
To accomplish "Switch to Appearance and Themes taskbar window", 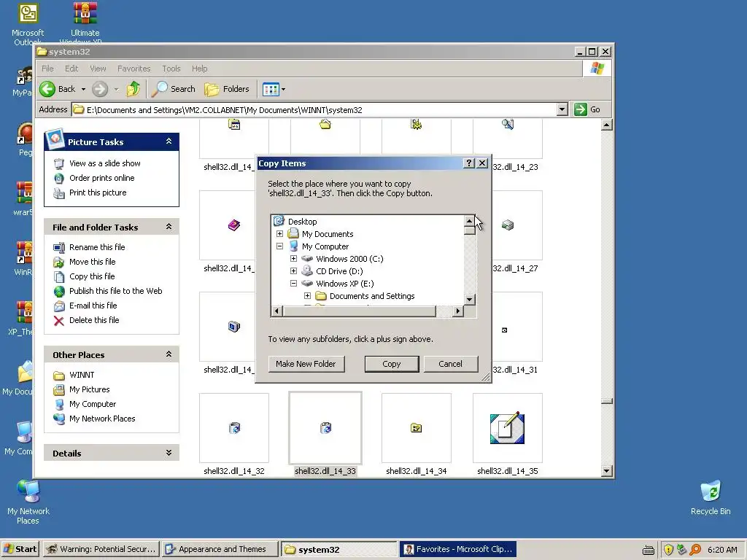I will [x=220, y=549].
